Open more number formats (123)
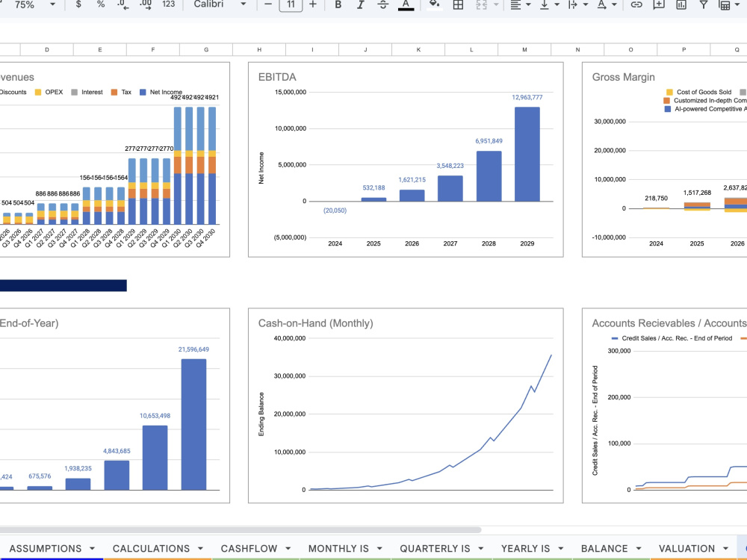Image resolution: width=747 pixels, height=560 pixels. (x=168, y=4)
